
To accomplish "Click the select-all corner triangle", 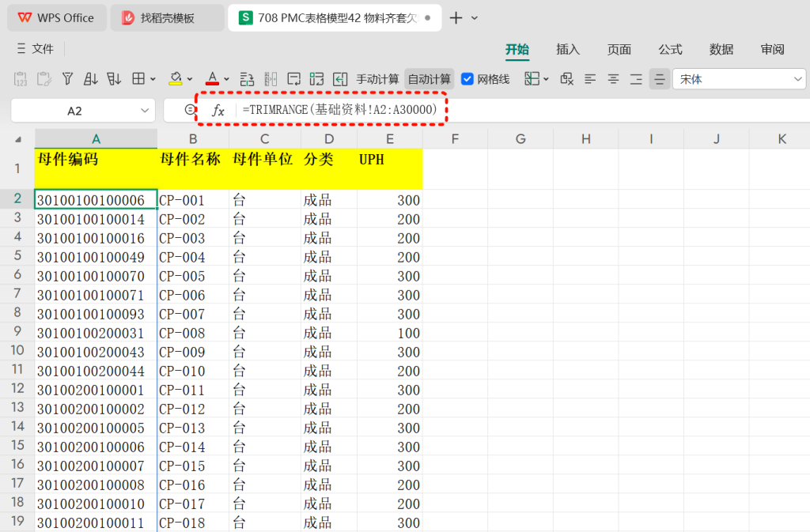I will tap(18, 139).
